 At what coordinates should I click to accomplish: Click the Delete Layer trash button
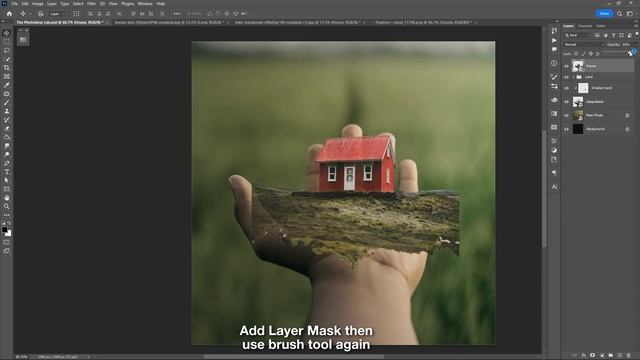[629, 356]
